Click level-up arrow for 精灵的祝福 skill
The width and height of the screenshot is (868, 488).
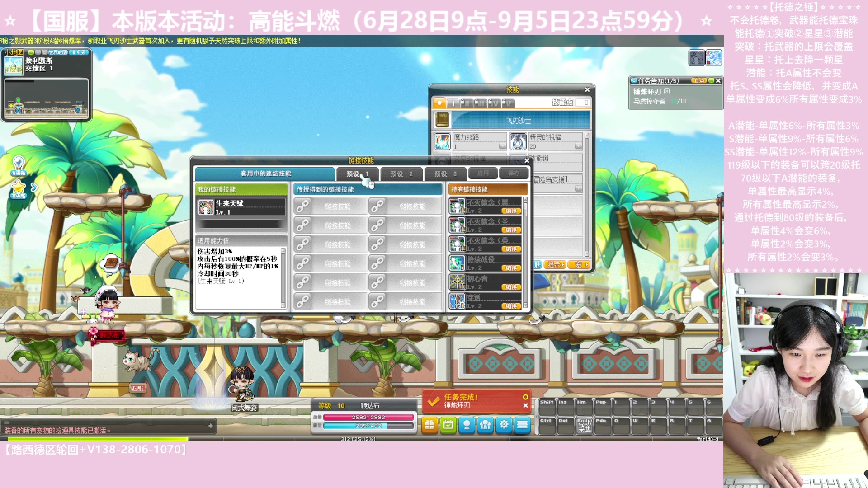point(578,146)
